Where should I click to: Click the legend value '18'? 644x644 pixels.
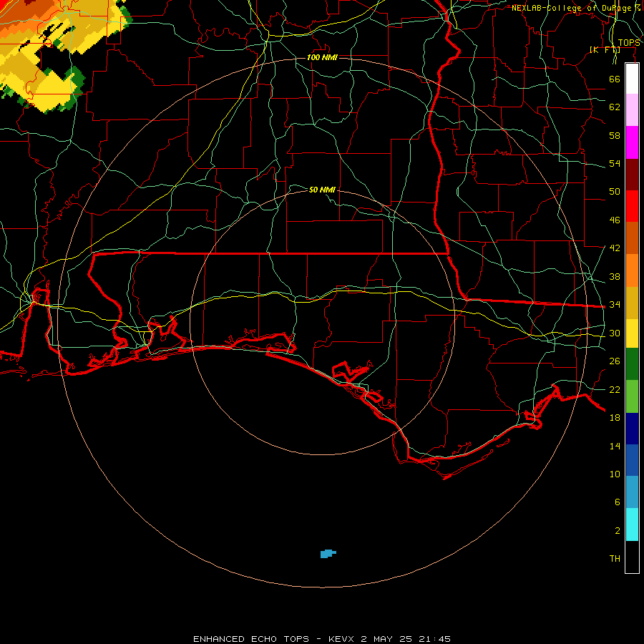pos(615,418)
